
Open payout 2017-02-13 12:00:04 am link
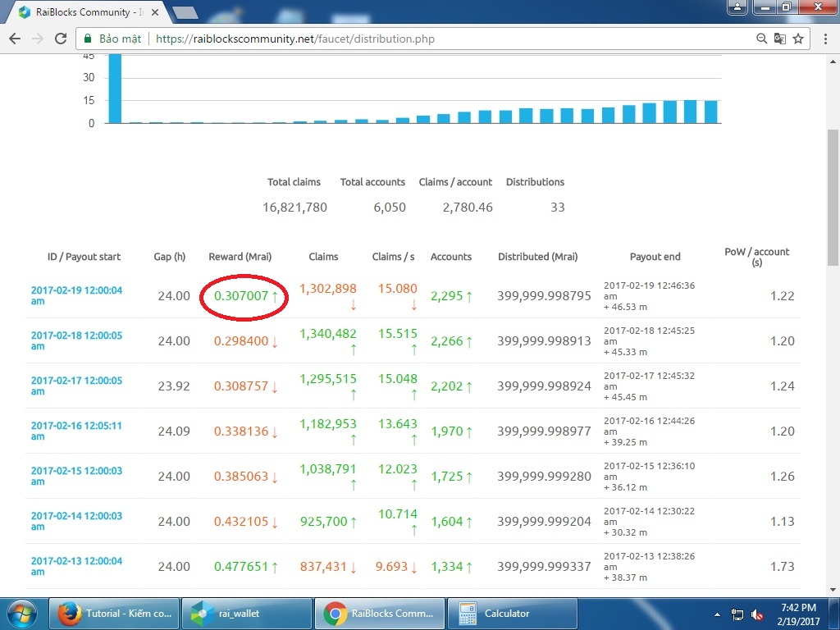(x=76, y=565)
